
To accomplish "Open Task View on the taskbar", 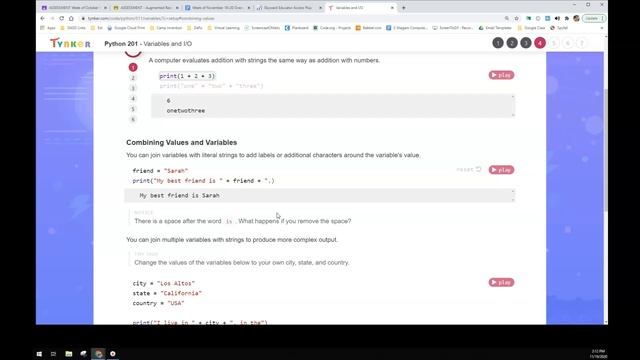I will click(x=53, y=353).
